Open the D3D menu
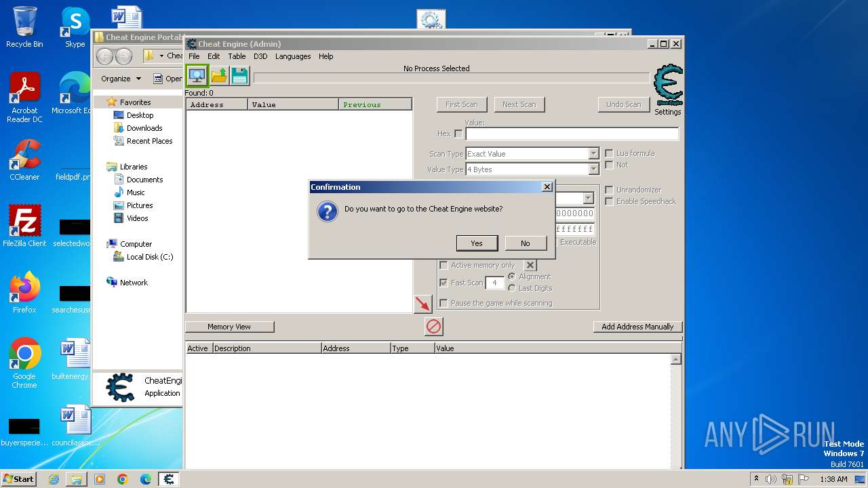868x488 pixels. coord(260,56)
